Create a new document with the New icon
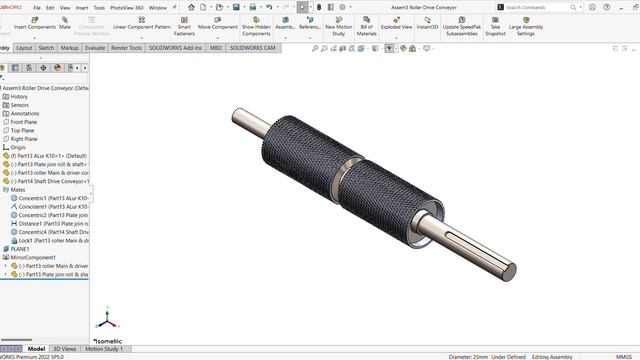The height and width of the screenshot is (360, 640). (x=203, y=7)
